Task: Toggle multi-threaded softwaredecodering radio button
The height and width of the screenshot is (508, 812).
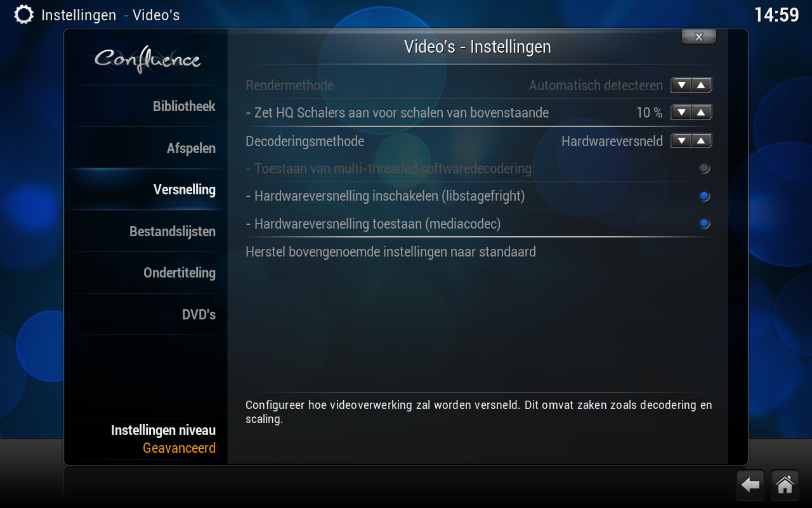Action: pos(704,168)
